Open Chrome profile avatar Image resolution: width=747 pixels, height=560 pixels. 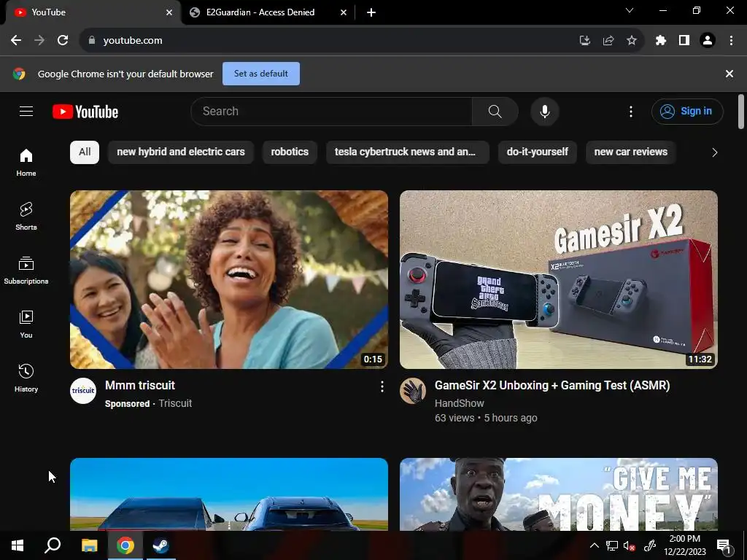708,41
